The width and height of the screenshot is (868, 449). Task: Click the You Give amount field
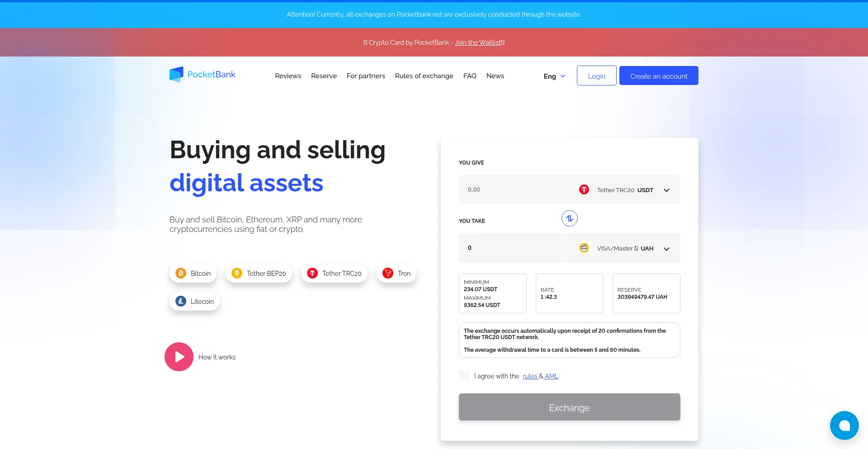coord(511,190)
